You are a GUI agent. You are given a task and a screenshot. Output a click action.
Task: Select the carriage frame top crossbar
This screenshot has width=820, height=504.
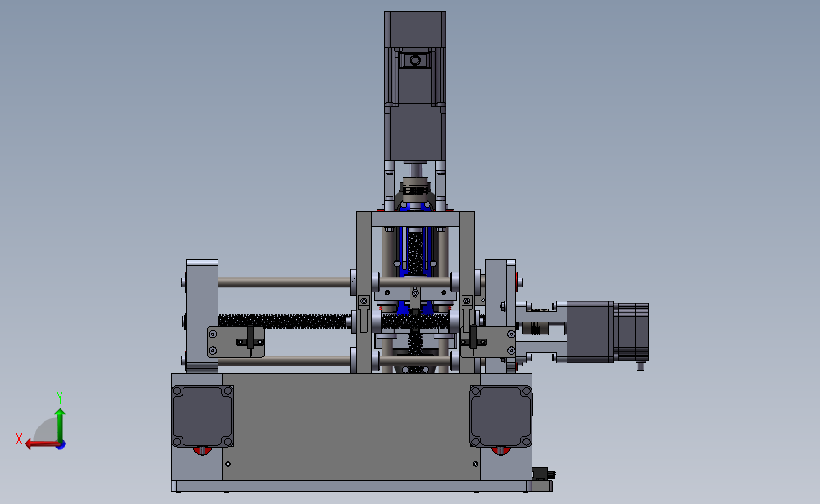coord(415,218)
